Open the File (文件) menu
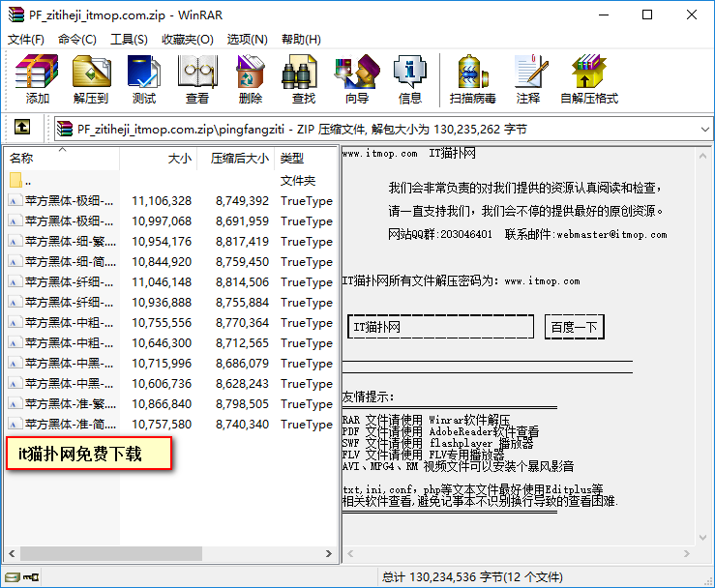This screenshot has height=588, width=715. click(26, 40)
